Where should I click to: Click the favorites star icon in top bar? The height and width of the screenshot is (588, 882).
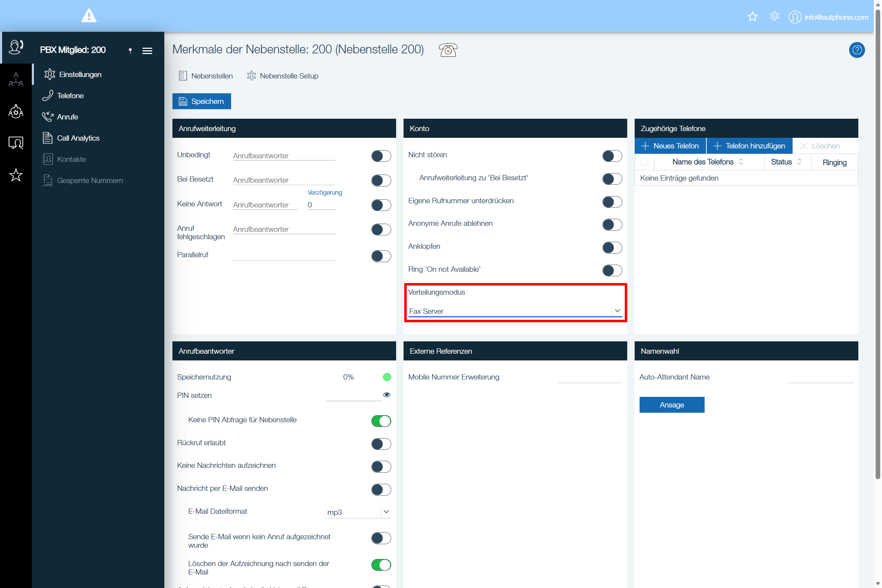tap(752, 17)
